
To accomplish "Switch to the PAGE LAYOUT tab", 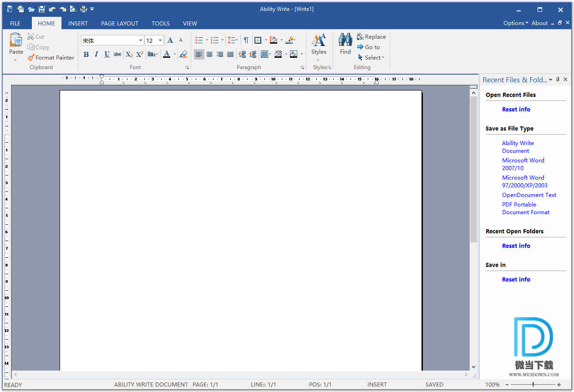I will 120,23.
